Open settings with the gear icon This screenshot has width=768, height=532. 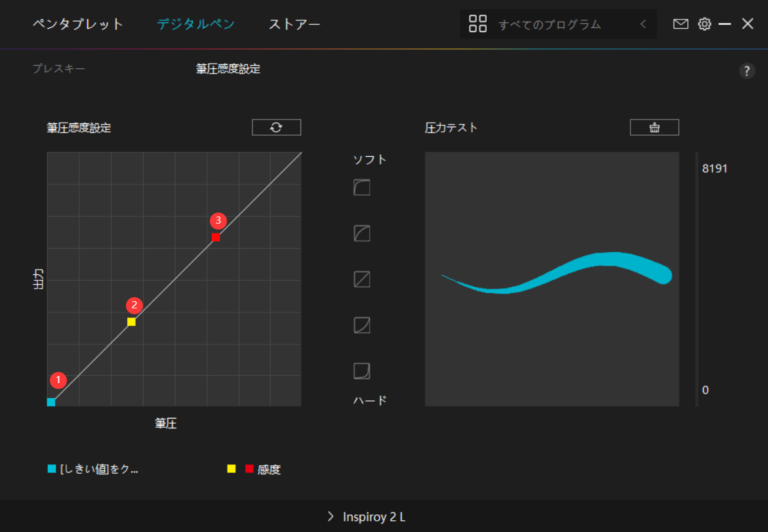[704, 24]
